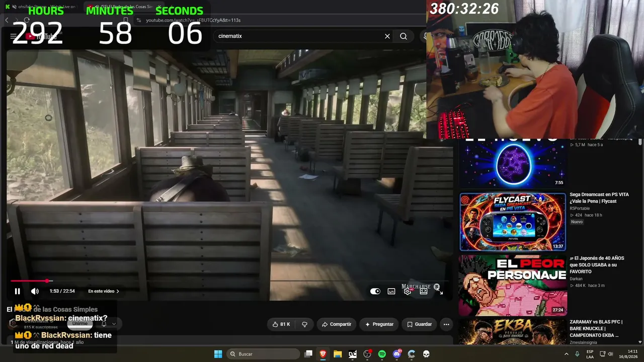Expand the 'En este vídeo' chapters

[x=104, y=291]
